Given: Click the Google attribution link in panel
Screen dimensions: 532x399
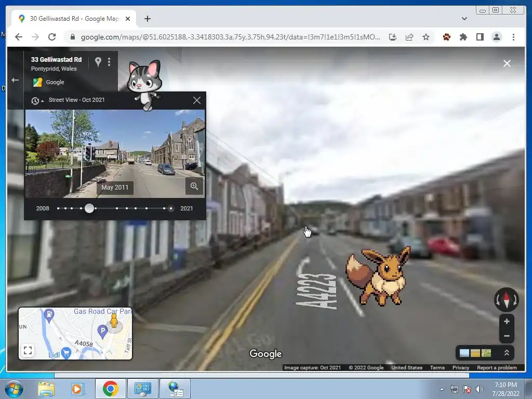Looking at the screenshot, I should point(55,82).
